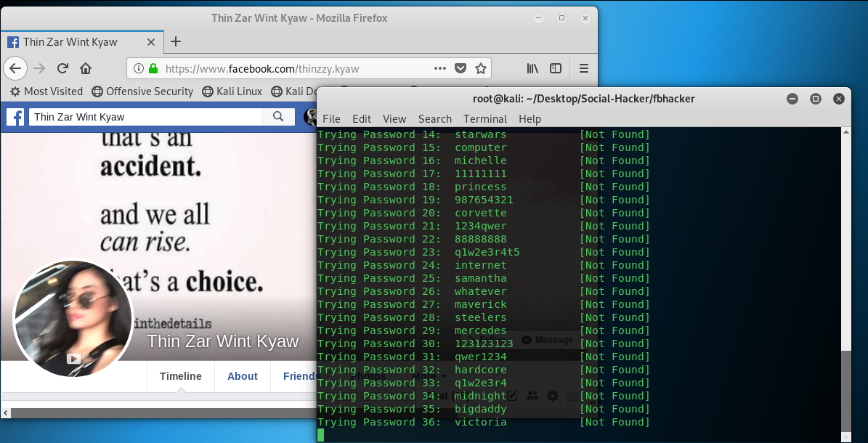868x443 pixels.
Task: Toggle the Firefox sidebar icon
Action: [556, 69]
